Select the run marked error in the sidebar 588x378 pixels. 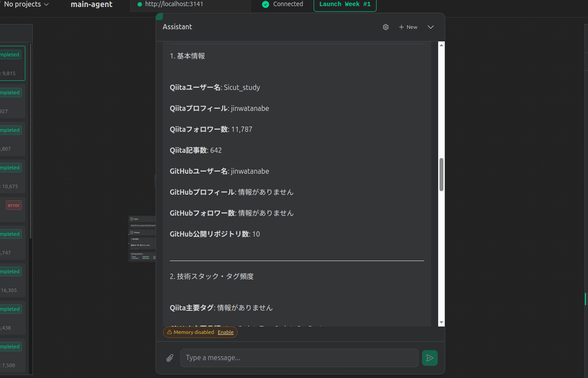[x=14, y=205]
